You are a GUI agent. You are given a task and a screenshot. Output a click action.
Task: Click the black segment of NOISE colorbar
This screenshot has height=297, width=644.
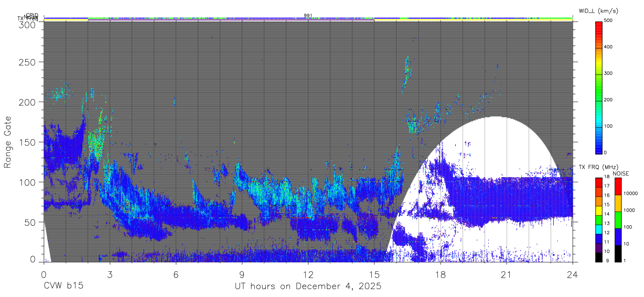coord(618,254)
